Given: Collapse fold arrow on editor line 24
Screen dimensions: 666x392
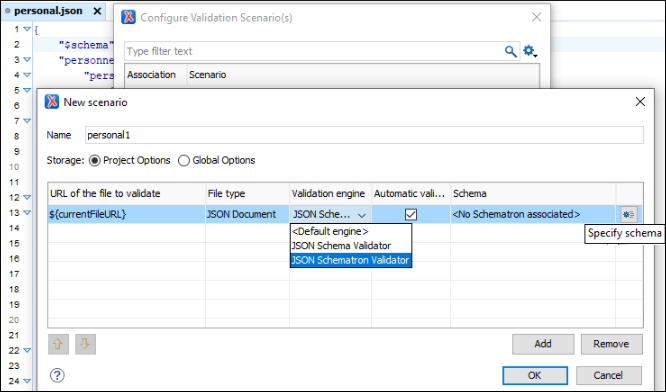Looking at the screenshot, I should 27,381.
